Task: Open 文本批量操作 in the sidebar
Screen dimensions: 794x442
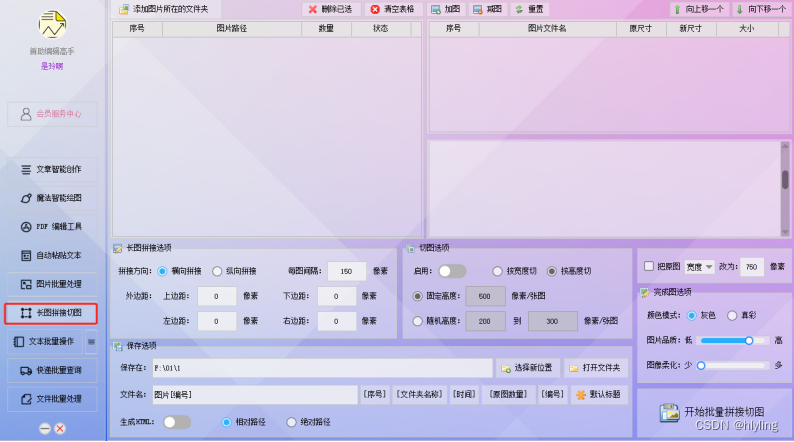Action: pos(46,342)
